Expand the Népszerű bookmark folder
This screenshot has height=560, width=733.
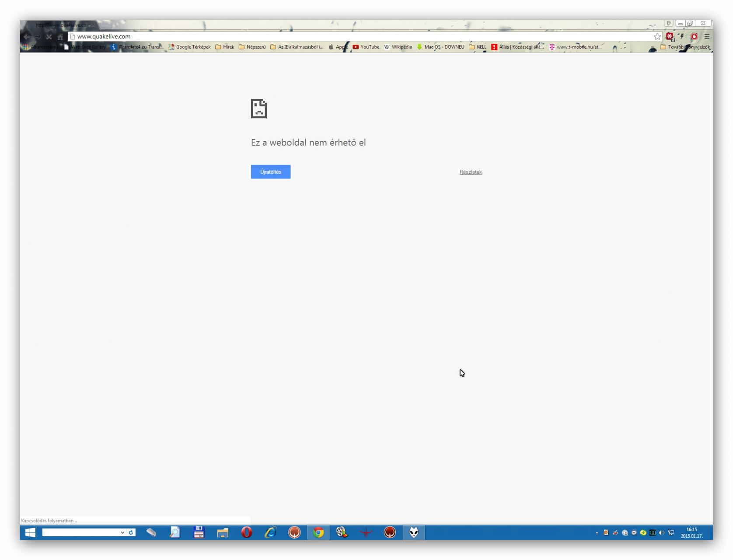click(252, 47)
